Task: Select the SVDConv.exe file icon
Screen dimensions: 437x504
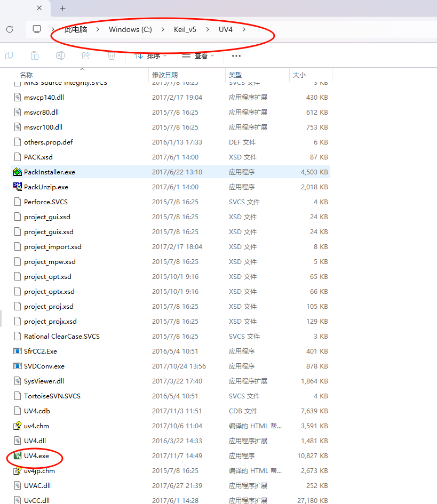Action: (x=18, y=366)
